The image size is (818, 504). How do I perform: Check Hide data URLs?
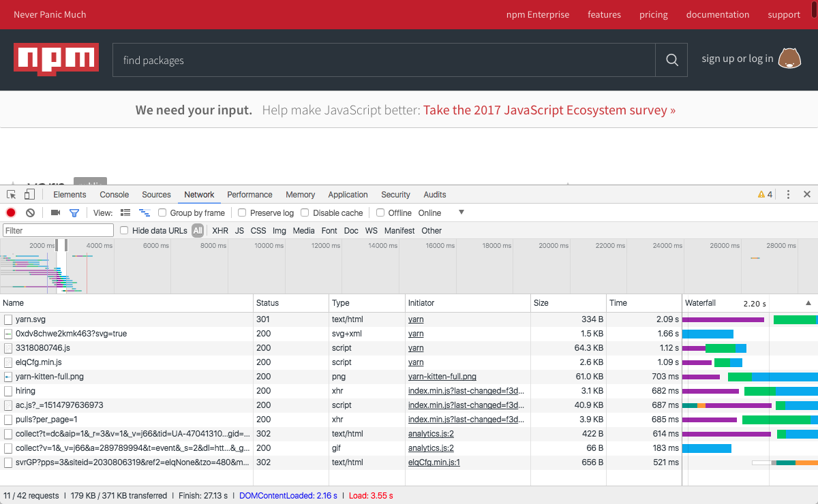124,231
